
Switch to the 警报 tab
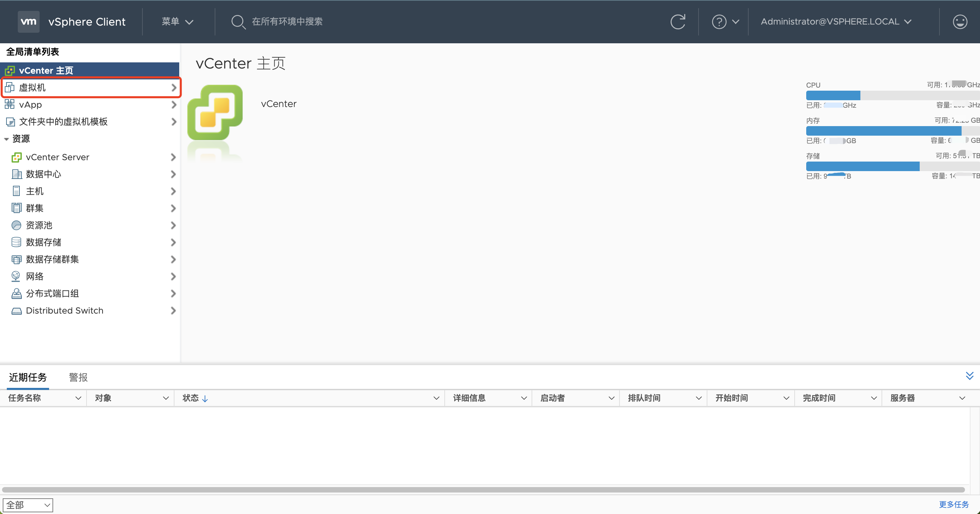coord(78,377)
